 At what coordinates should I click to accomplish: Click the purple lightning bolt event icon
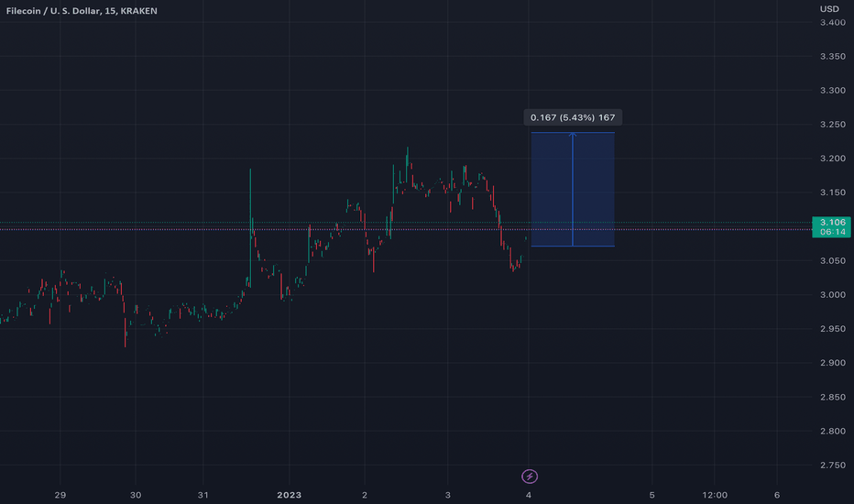[x=530, y=477]
